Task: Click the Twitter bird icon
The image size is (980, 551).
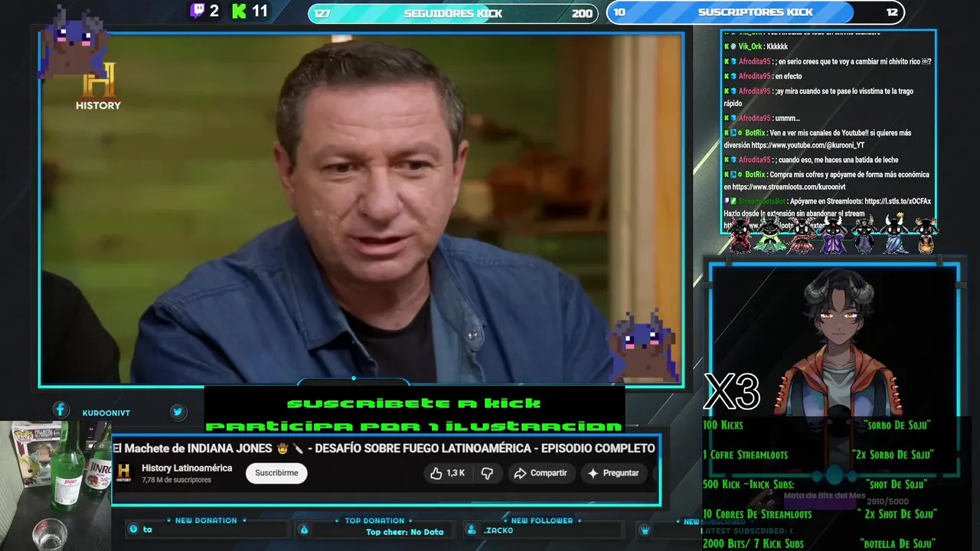Action: coord(178,412)
